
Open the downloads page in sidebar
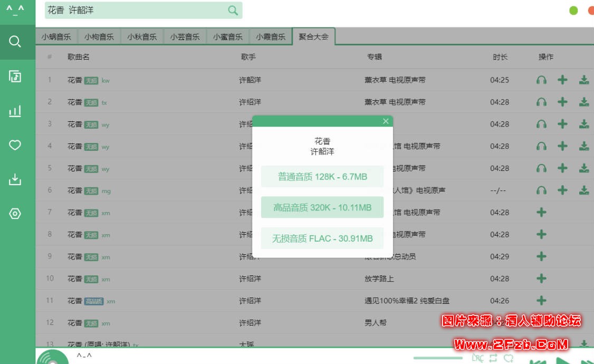[x=15, y=179]
